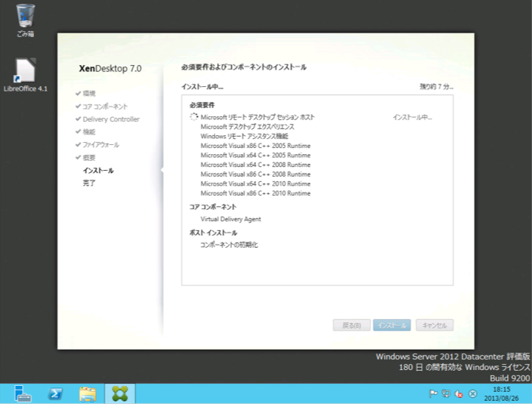Click the checkmark beside 環境 step
The width and height of the screenshot is (532, 404).
point(78,93)
